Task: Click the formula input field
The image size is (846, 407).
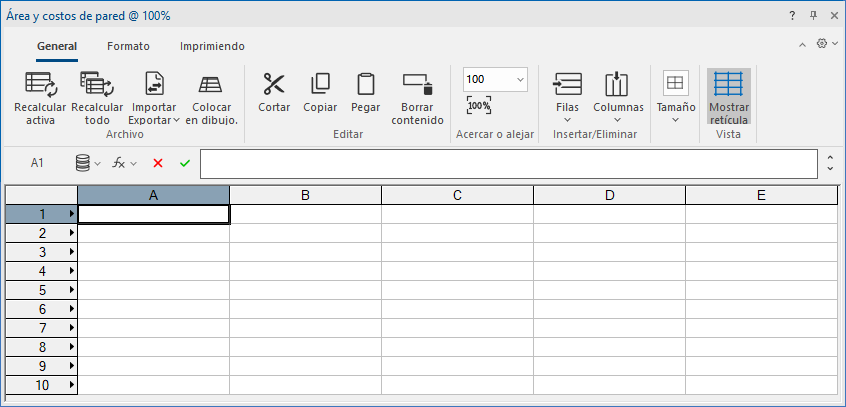Action: tap(508, 163)
